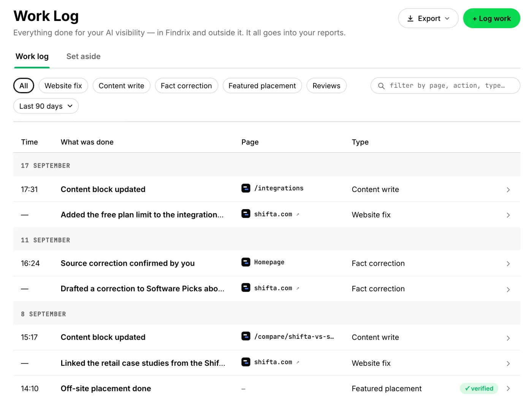Viewport: 532px width, 400px height.
Task: Click the + Log work button
Action: point(491,18)
